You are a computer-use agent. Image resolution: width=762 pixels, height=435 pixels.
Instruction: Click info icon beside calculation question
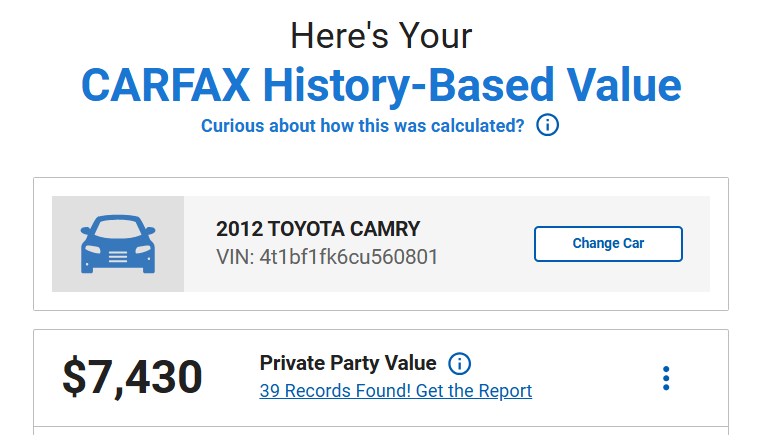point(547,125)
